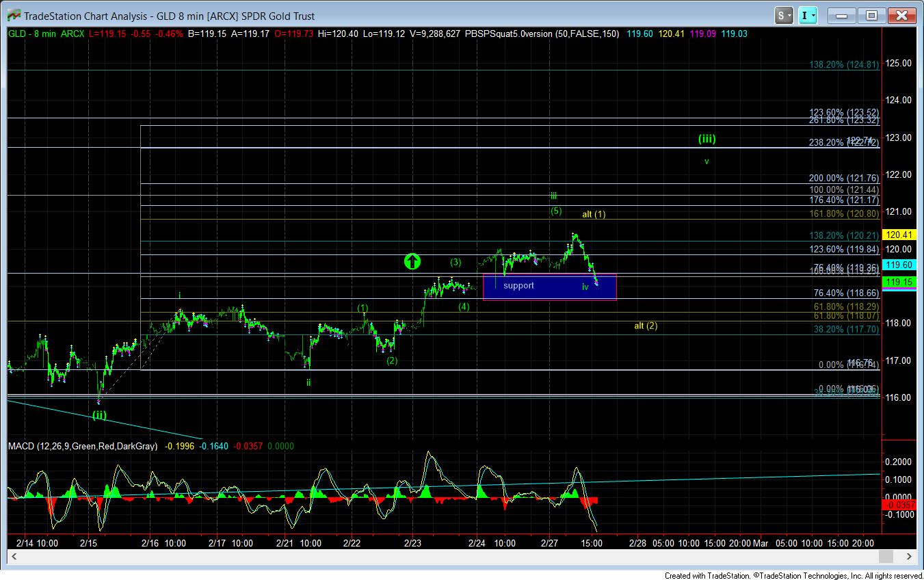Select the 'support' text label in the blue box

pyautogui.click(x=518, y=285)
